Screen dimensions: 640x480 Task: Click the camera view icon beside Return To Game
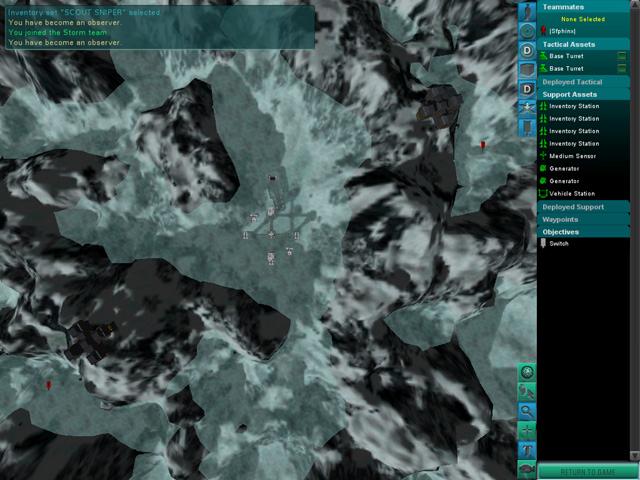click(x=527, y=469)
